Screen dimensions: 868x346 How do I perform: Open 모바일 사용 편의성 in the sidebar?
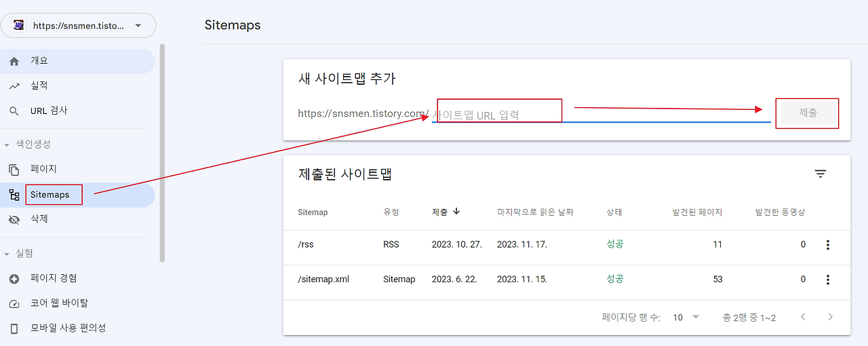(77, 328)
